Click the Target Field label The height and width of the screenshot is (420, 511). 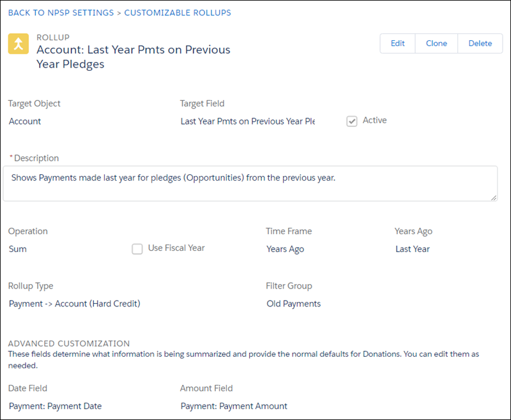202,103
